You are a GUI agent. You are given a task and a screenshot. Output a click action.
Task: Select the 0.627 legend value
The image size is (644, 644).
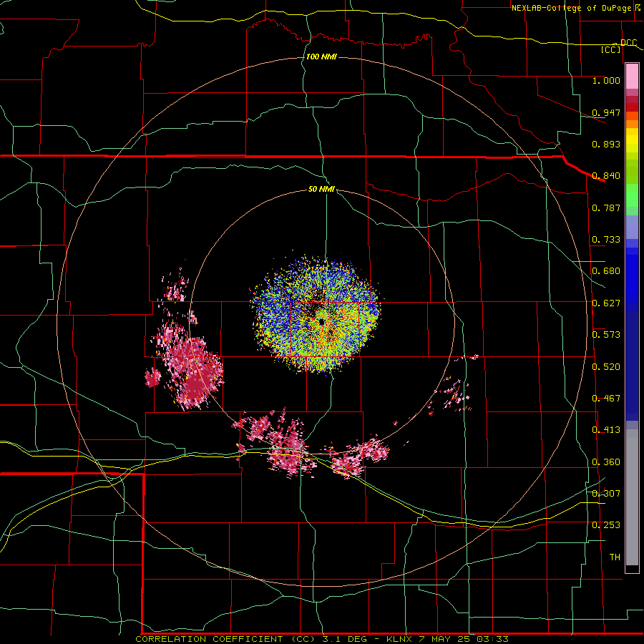[x=606, y=303]
